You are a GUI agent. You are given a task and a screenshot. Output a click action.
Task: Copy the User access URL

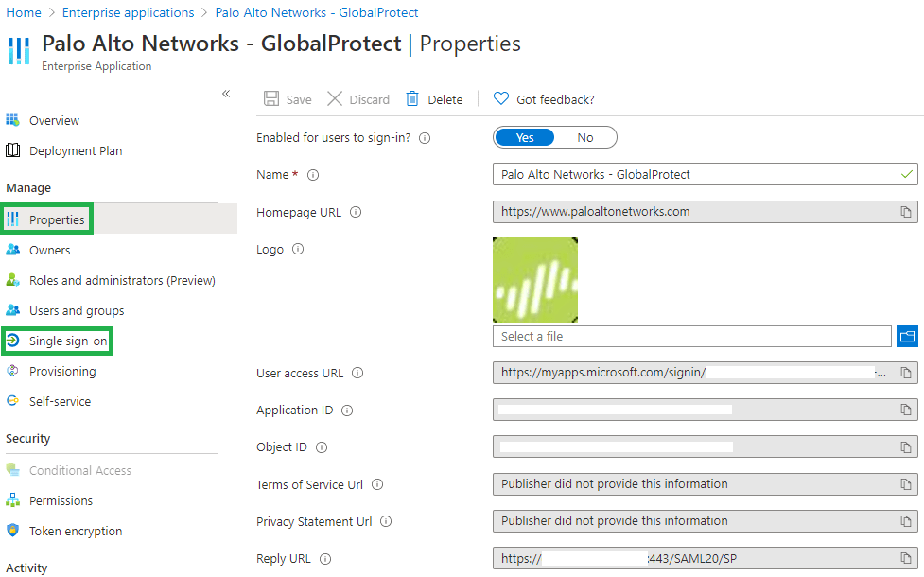[906, 373]
